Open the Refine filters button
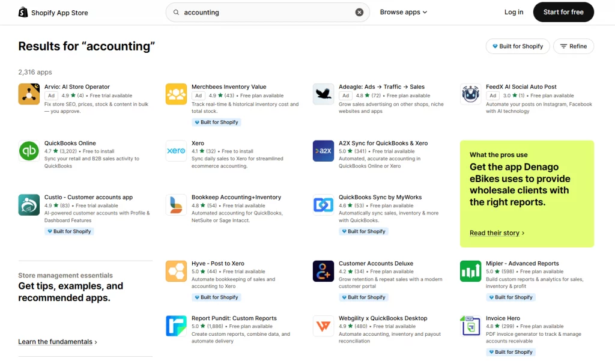 574,46
